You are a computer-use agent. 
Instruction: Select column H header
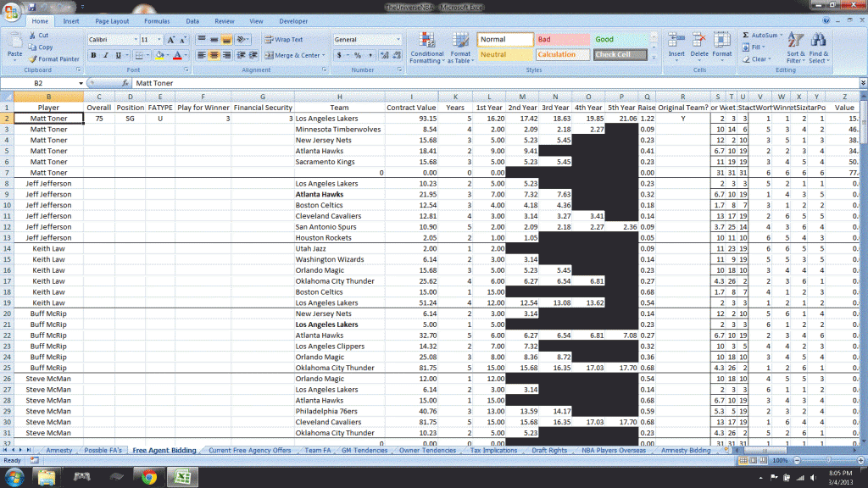click(x=339, y=97)
